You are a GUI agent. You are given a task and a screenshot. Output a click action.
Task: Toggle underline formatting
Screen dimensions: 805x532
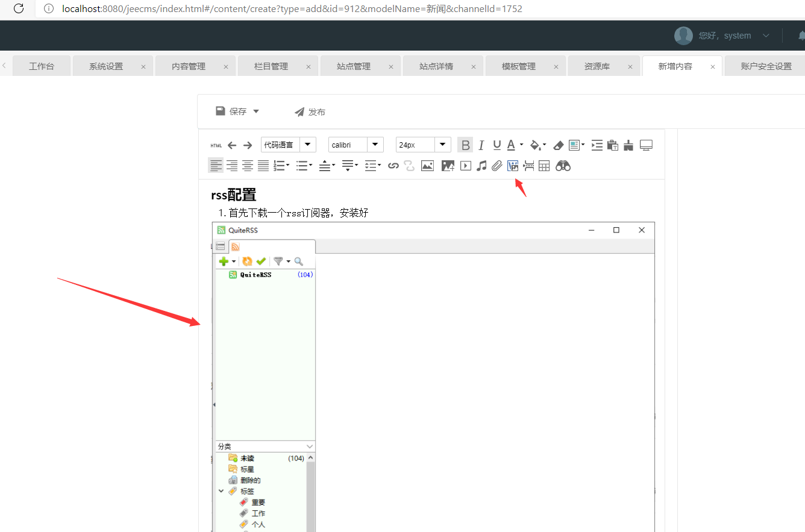point(496,145)
